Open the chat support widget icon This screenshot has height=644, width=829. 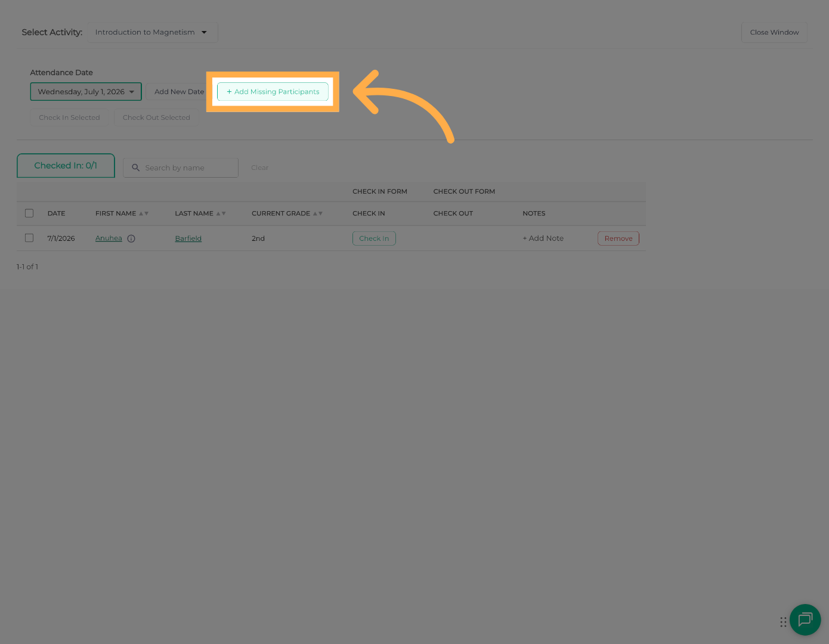tap(805, 620)
